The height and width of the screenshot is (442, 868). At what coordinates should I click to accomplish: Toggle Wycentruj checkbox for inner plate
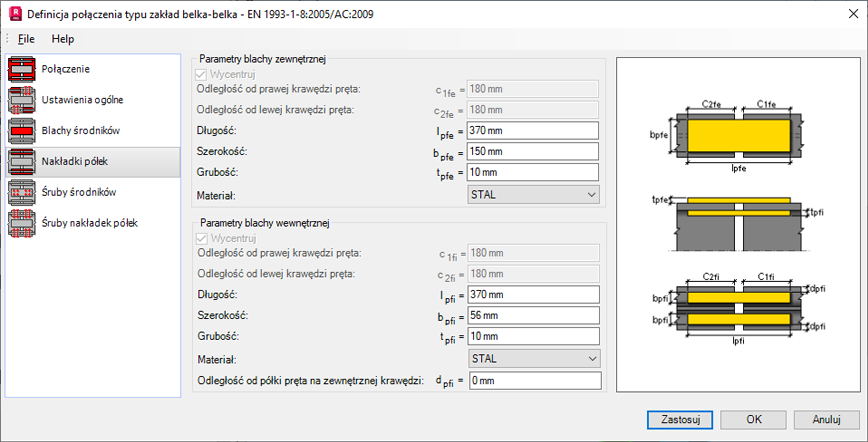pyautogui.click(x=204, y=239)
